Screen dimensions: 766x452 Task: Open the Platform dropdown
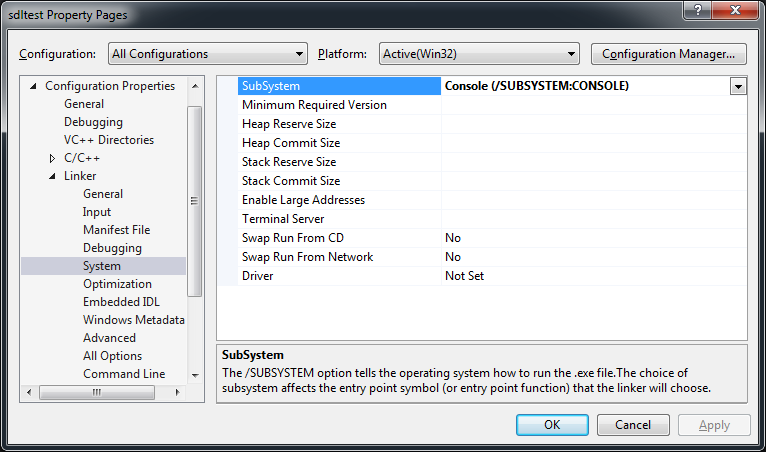point(479,54)
